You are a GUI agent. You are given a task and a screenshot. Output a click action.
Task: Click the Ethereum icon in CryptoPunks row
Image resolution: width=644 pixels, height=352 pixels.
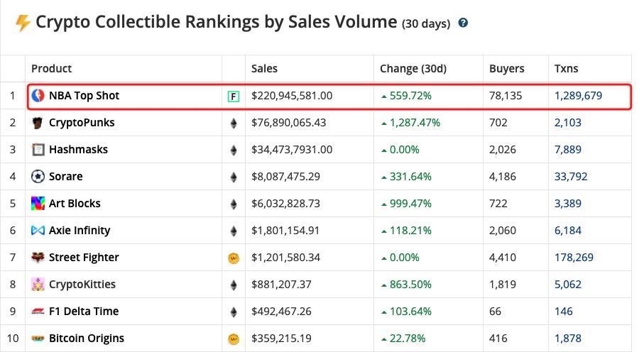tap(232, 123)
